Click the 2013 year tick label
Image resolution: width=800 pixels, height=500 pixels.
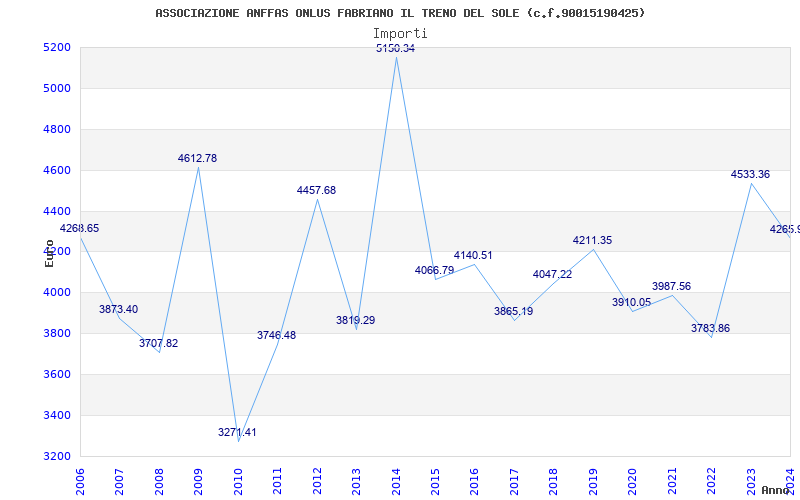pyautogui.click(x=357, y=482)
